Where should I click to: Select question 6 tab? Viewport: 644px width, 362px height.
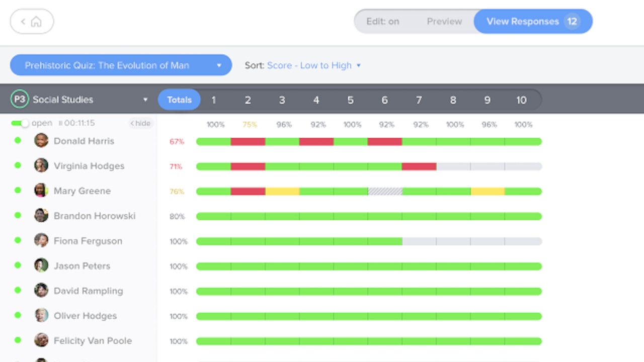click(384, 100)
